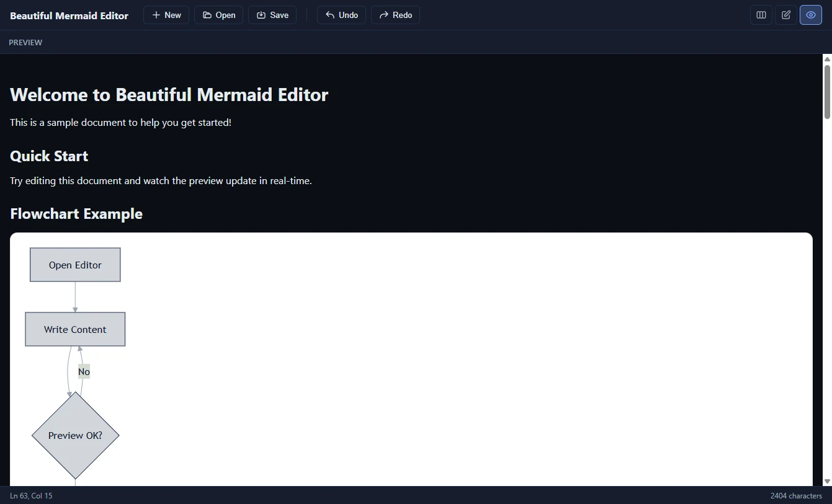832x504 pixels.
Task: Click the Preview OK? decision diamond
Action: [x=75, y=435]
